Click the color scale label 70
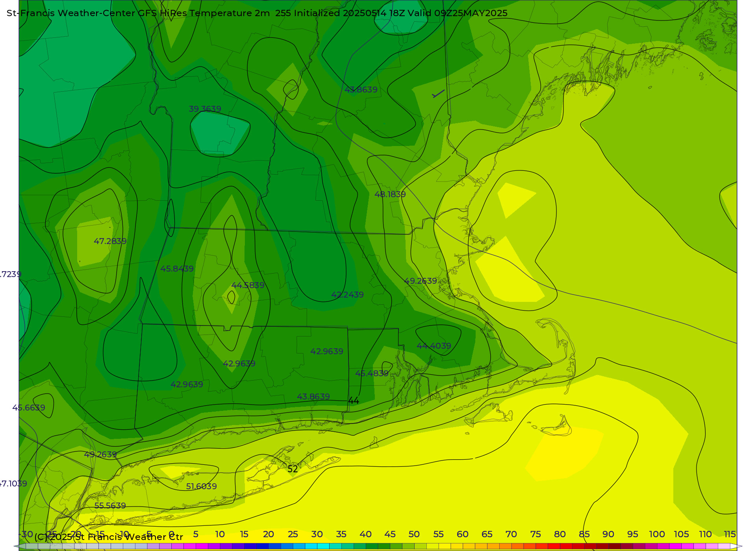Image resolution: width=756 pixels, height=551 pixels. point(511,534)
